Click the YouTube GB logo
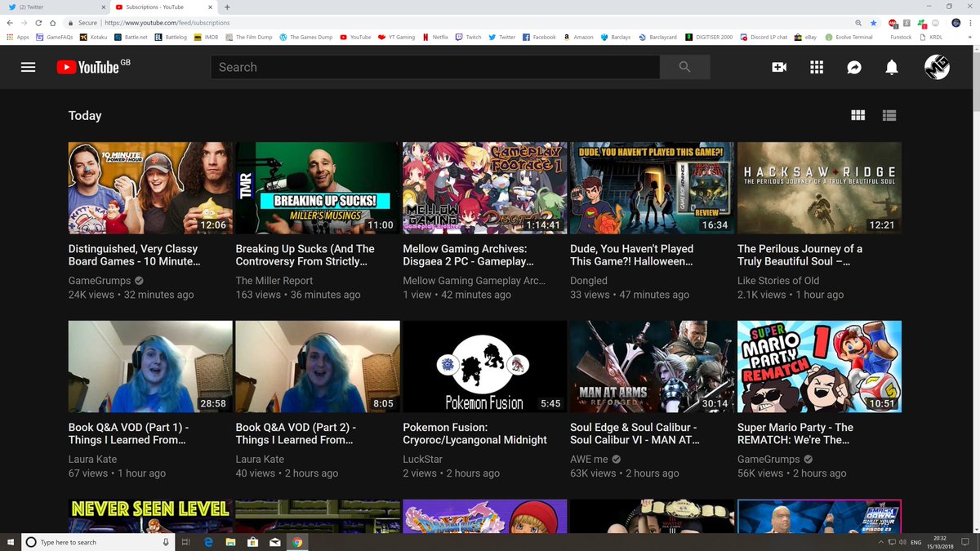Viewport: 980px width, 551px height. click(x=93, y=67)
